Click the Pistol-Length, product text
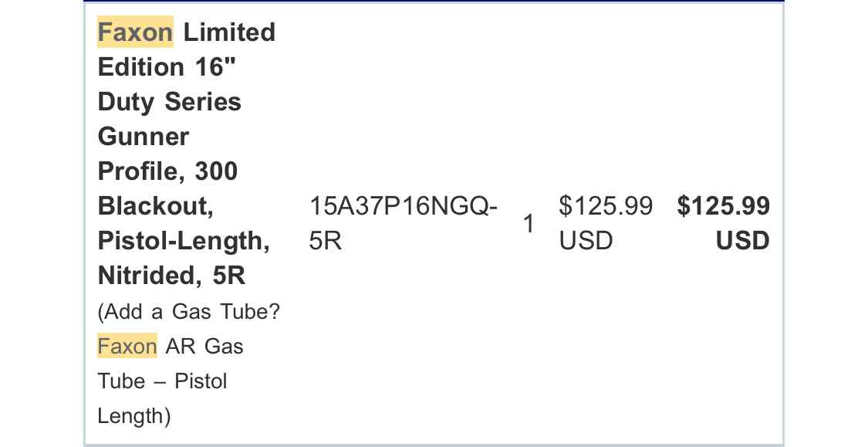The image size is (868, 447). point(184,241)
